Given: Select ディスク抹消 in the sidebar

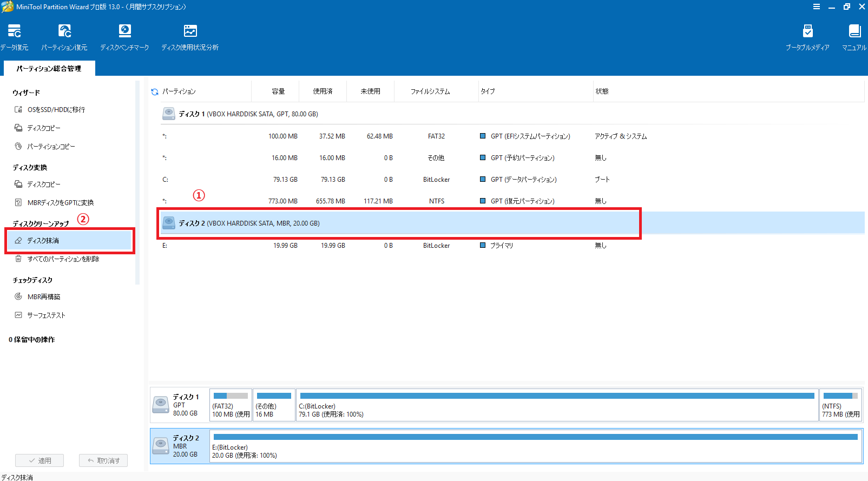Looking at the screenshot, I should [43, 241].
